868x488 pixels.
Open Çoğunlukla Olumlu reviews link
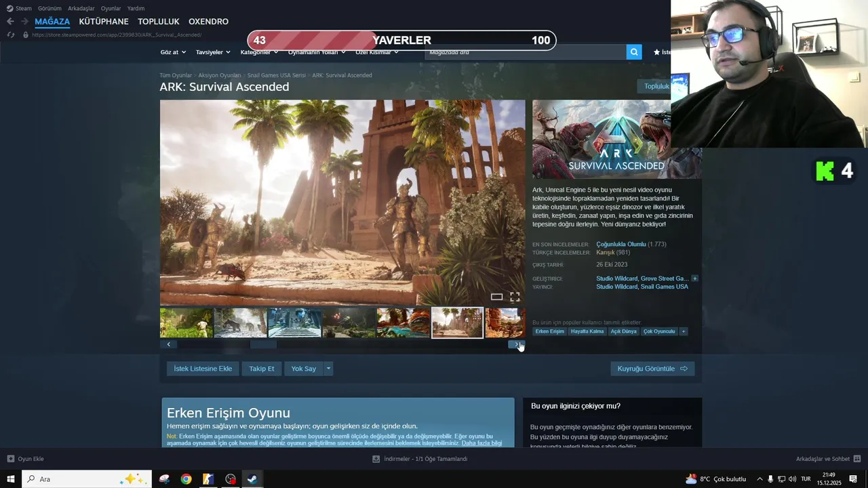point(621,244)
